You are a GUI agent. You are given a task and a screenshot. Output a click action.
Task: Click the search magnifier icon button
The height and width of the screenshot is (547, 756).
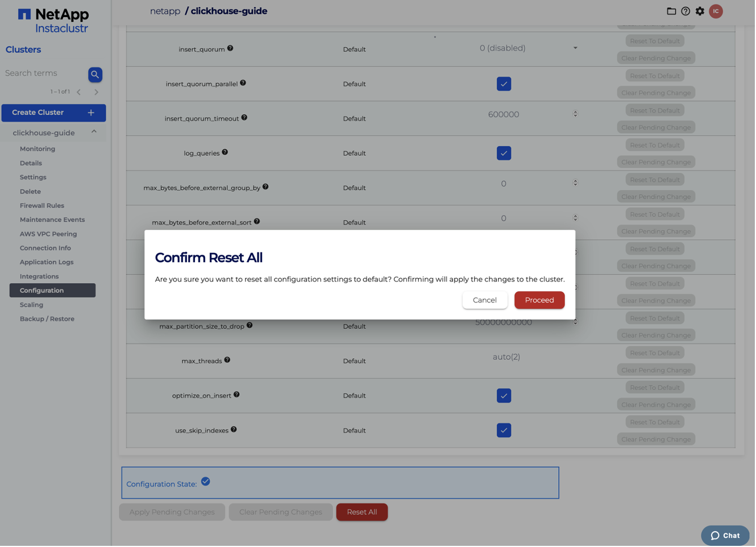click(x=95, y=74)
